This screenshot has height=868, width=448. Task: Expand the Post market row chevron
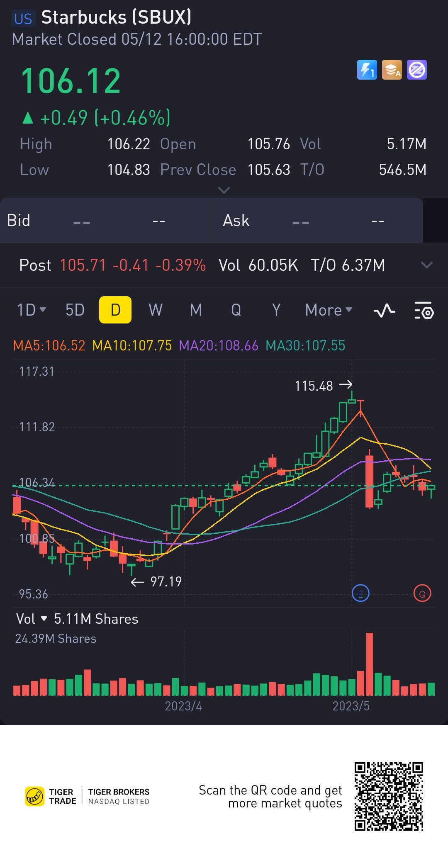coord(427,265)
